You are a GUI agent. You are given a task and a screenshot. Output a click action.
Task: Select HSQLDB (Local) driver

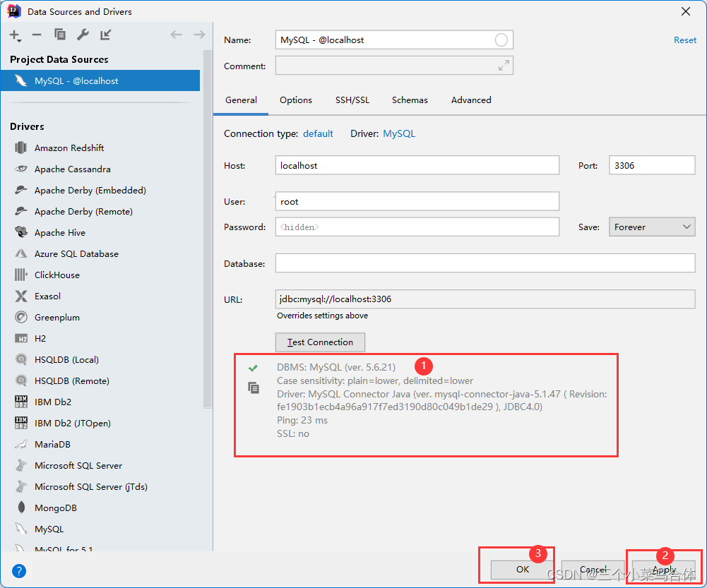tap(66, 359)
